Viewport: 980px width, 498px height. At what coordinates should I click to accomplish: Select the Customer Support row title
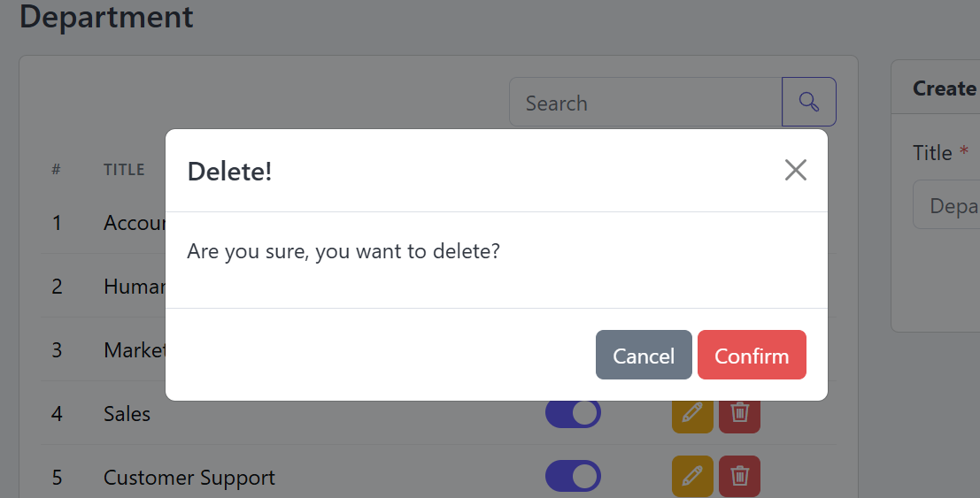click(189, 478)
